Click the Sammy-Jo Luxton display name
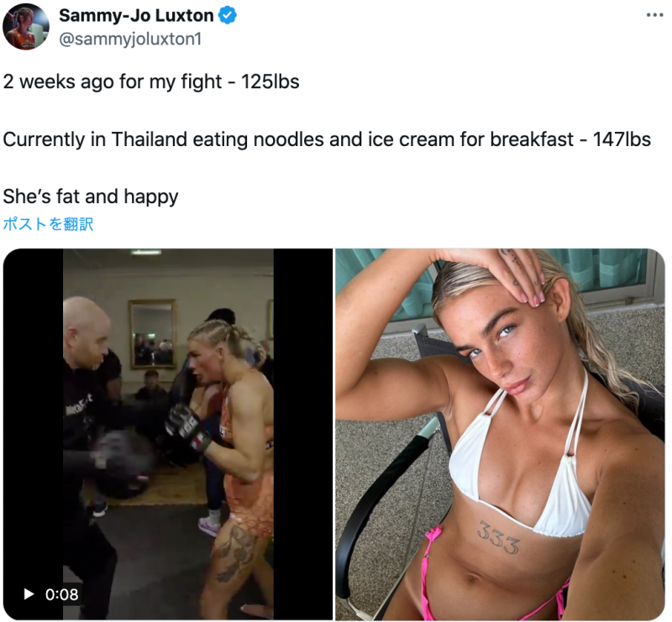Image resolution: width=672 pixels, height=622 pixels. (x=136, y=15)
